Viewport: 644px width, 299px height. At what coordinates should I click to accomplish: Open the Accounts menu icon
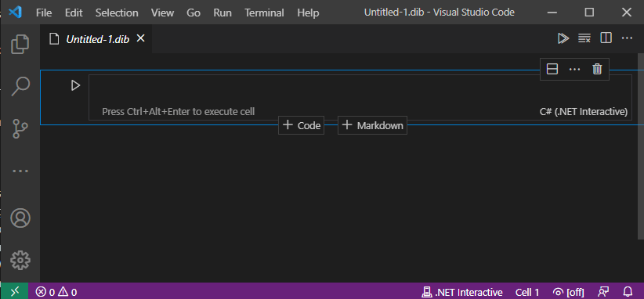pos(20,218)
